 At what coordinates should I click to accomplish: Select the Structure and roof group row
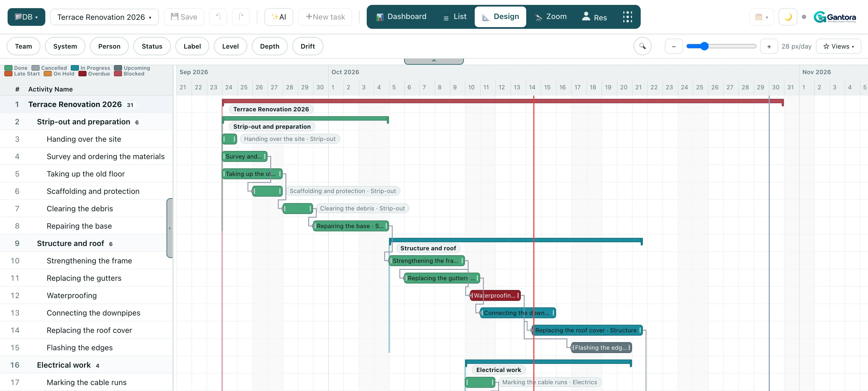[x=86, y=243]
